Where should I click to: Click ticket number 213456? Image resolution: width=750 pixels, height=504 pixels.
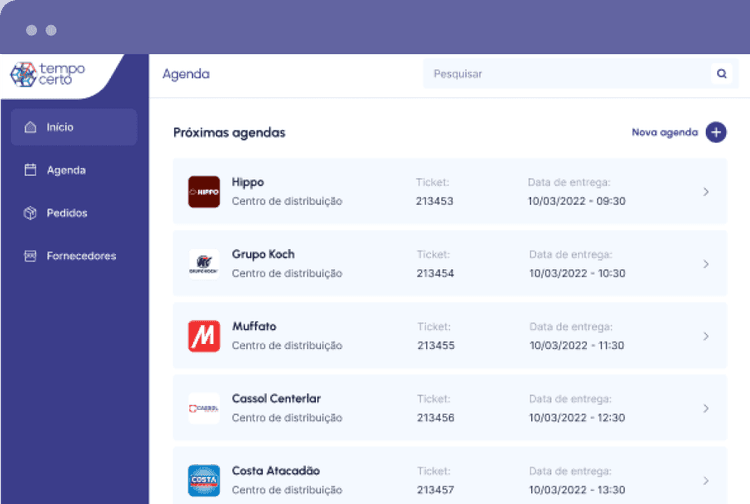(x=436, y=418)
